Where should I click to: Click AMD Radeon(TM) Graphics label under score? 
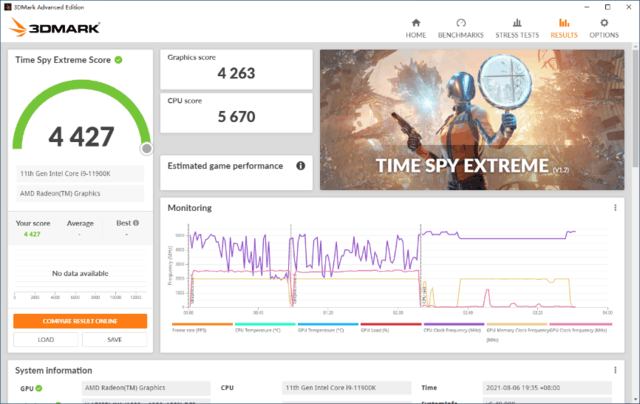pos(80,193)
